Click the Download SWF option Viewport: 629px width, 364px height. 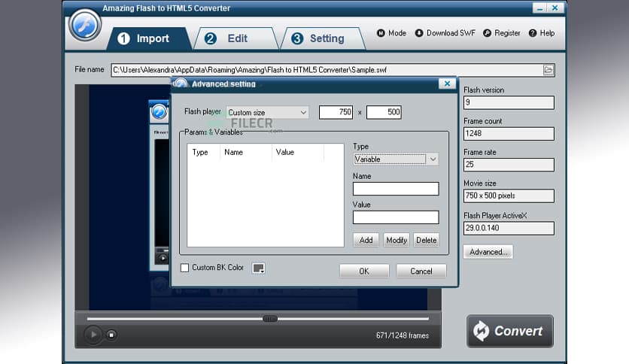tap(445, 33)
